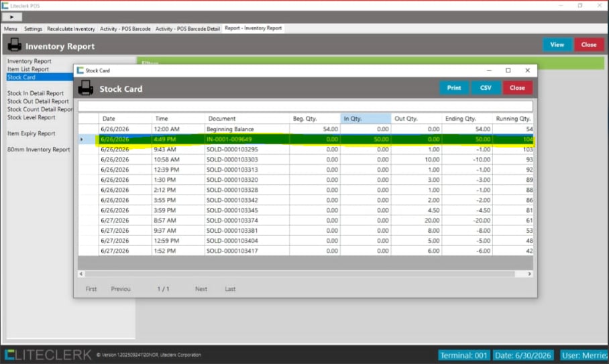Screen dimensions: 609x364
Task: Click scroll right arrow of horizontal scrollbar
Action: (x=529, y=274)
